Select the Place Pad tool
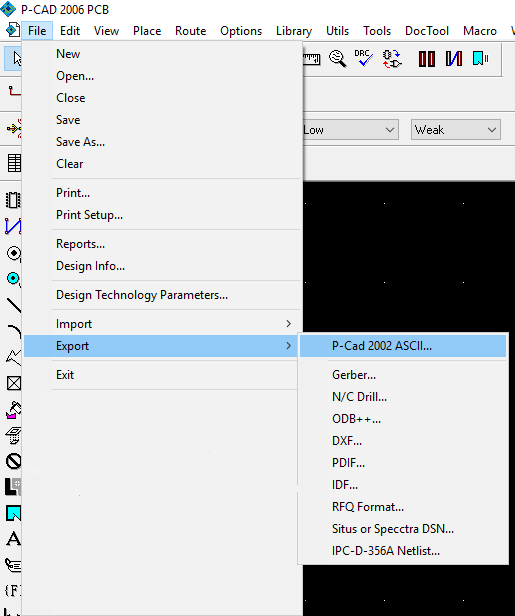 click(14, 253)
